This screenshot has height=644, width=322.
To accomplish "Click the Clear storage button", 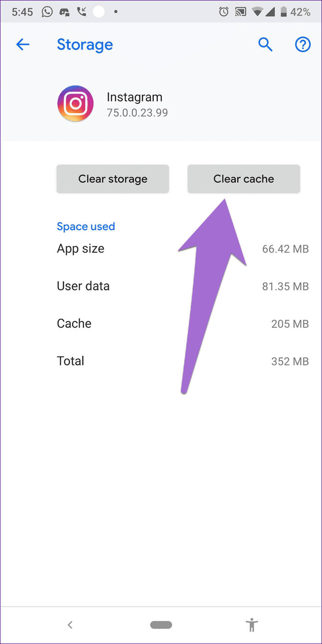I will click(113, 179).
